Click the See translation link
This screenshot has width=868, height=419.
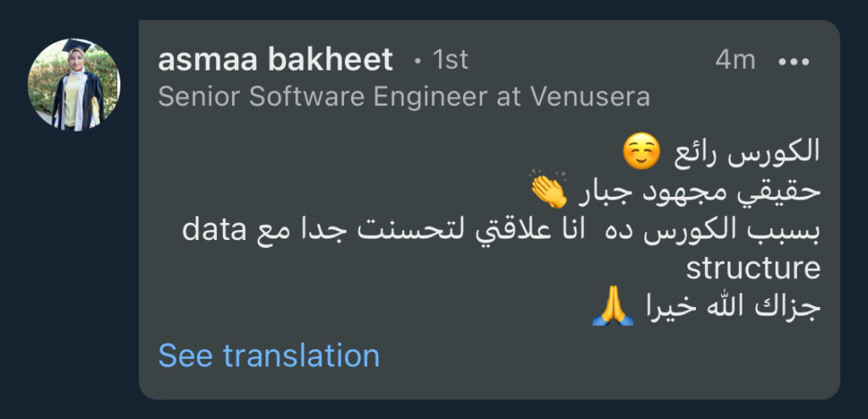[269, 355]
